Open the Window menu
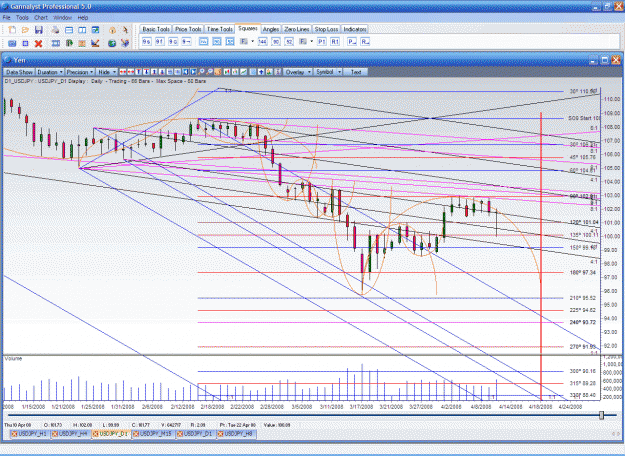This screenshot has width=625, height=456. (x=62, y=18)
